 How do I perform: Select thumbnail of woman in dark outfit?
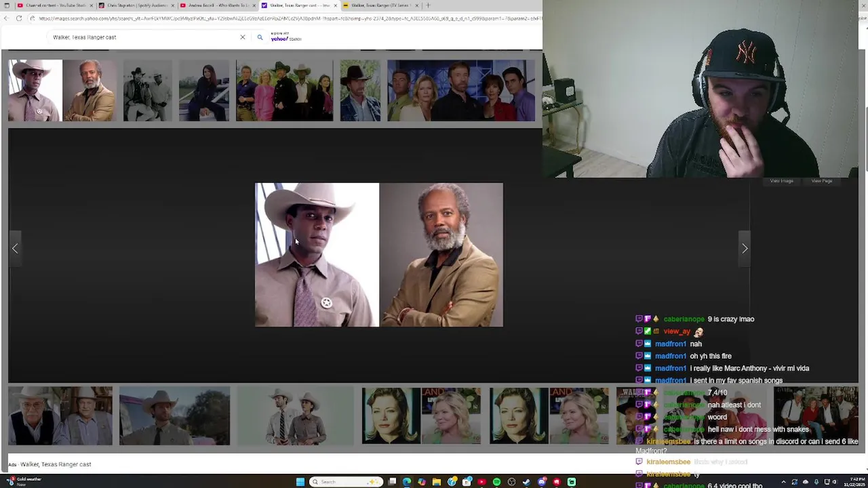pyautogui.click(x=204, y=91)
